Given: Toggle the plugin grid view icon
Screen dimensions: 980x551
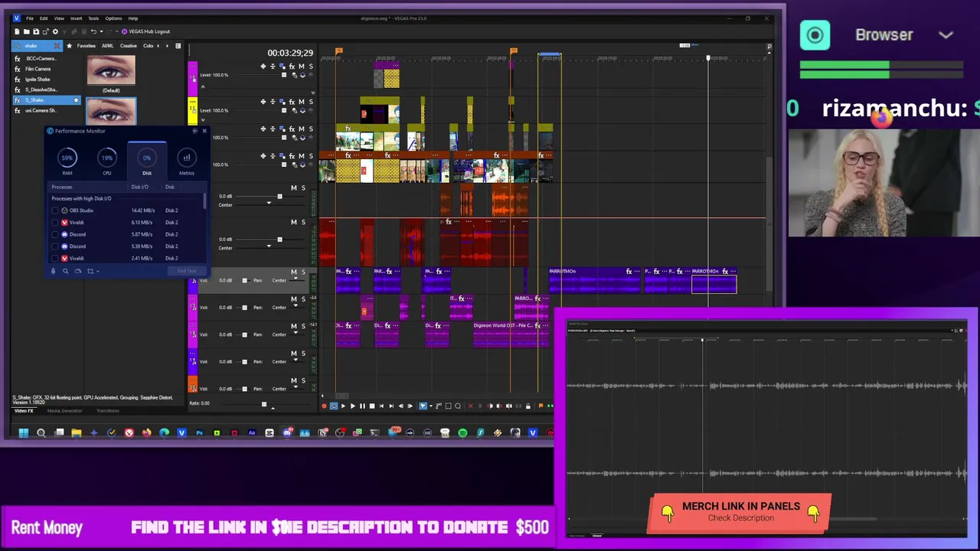Looking at the screenshot, I should coord(178,46).
